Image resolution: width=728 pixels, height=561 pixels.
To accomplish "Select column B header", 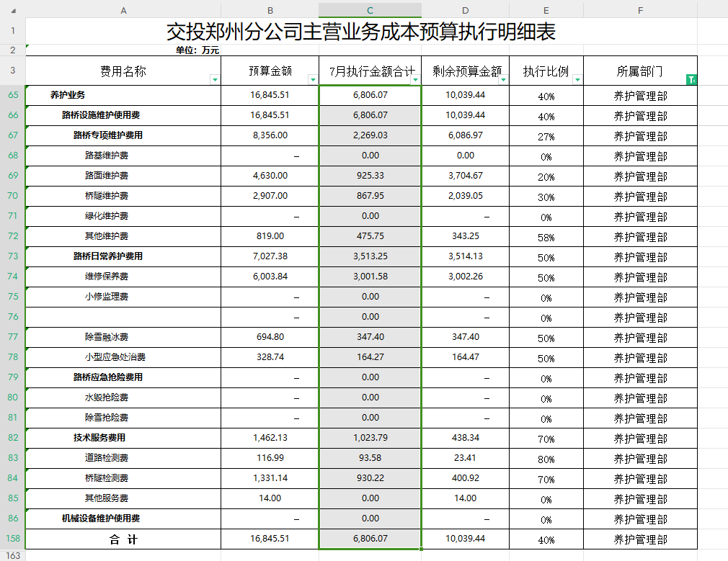I will click(x=270, y=10).
